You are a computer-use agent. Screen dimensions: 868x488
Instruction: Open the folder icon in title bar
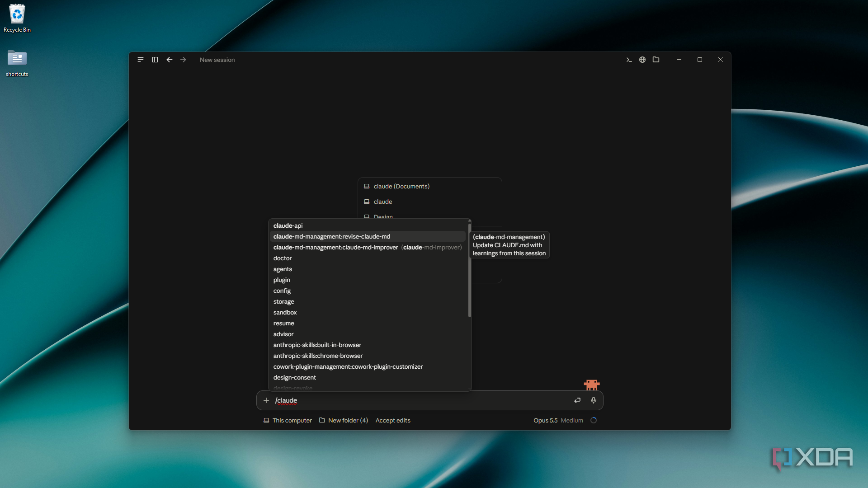click(656, 60)
